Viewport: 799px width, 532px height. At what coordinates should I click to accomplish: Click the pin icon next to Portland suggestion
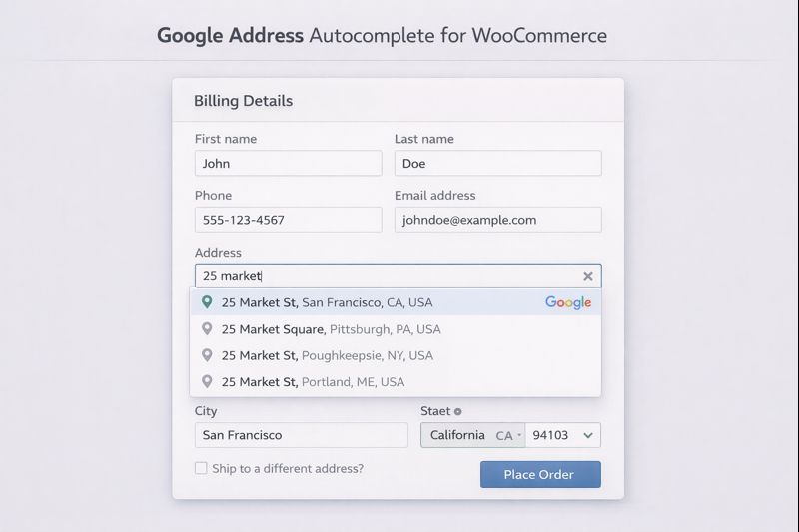[x=207, y=381]
